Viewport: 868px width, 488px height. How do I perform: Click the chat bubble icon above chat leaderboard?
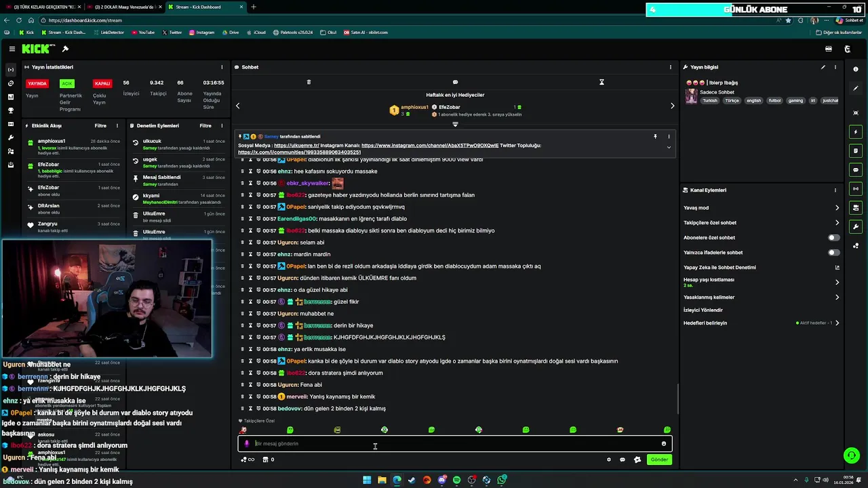[455, 82]
